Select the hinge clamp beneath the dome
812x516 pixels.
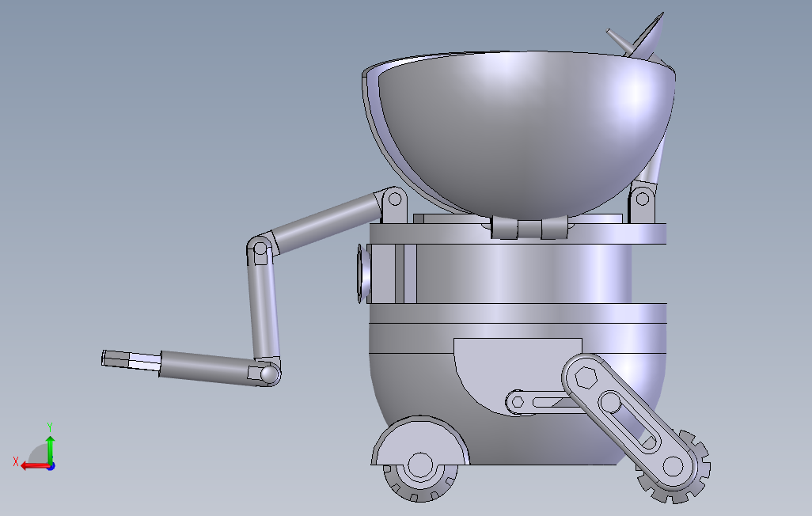(529, 228)
